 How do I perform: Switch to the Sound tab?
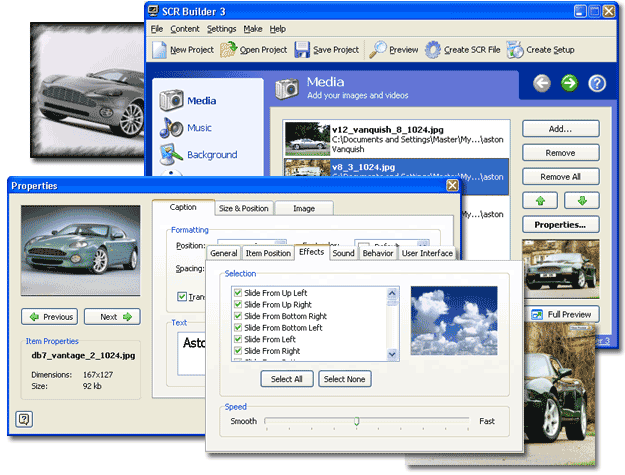[x=344, y=253]
